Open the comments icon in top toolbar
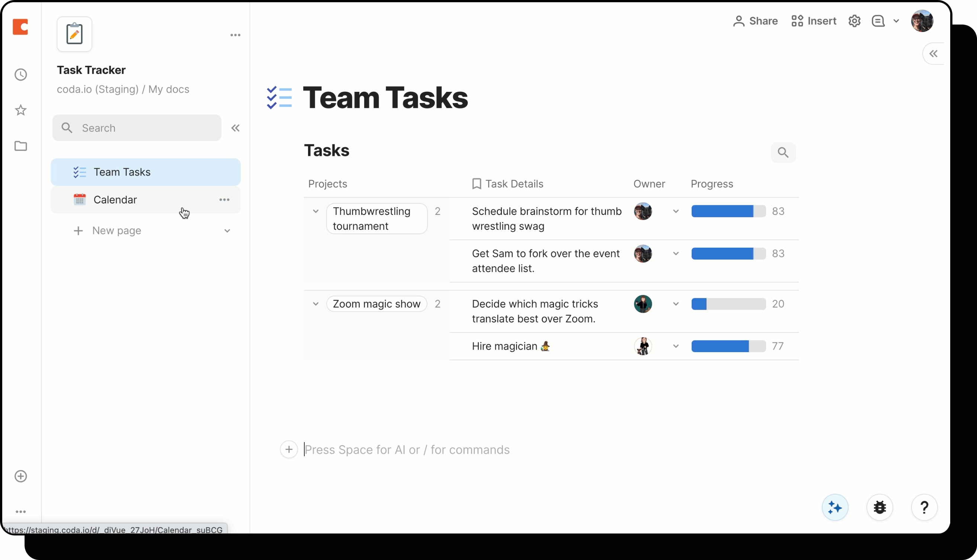This screenshot has height=560, width=977. [x=879, y=21]
